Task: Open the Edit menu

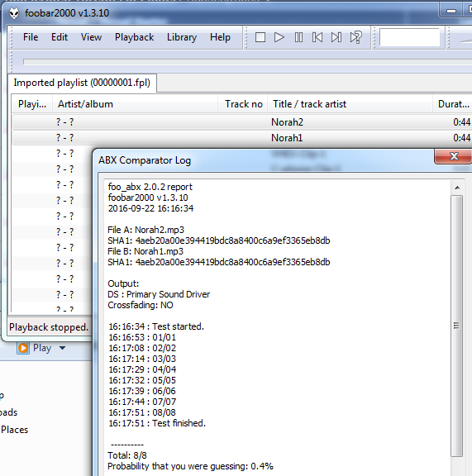Action: coord(60,37)
